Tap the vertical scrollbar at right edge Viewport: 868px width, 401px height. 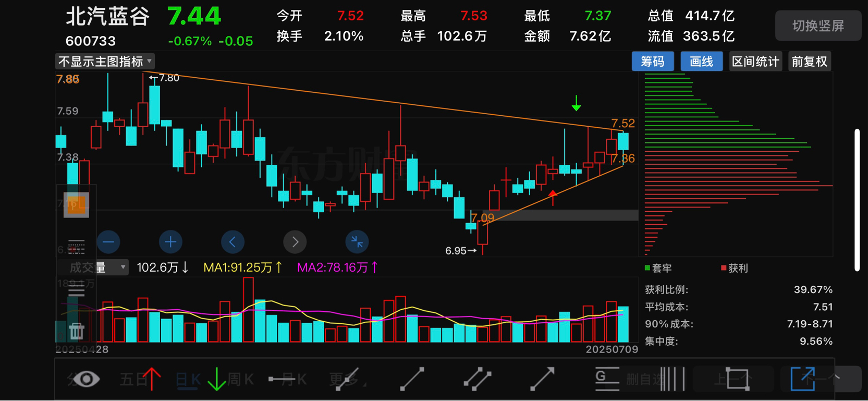tap(857, 200)
